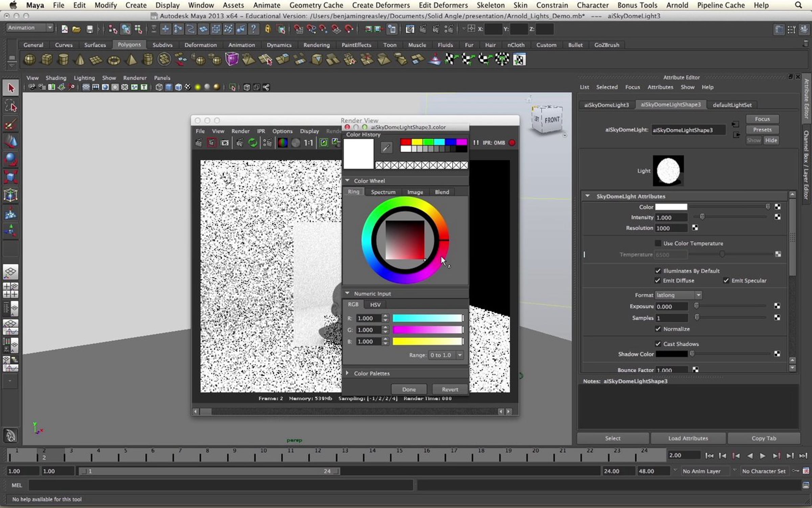Click the R channel color slider

click(428, 318)
